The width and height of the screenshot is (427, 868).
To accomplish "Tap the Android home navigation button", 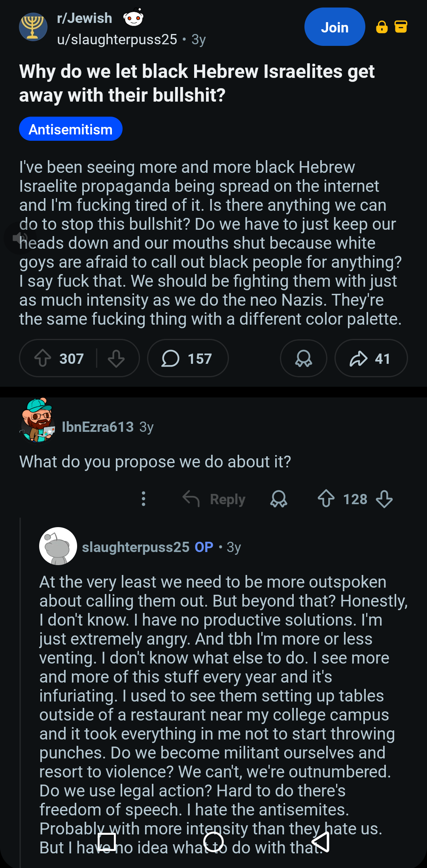I will point(213,842).
